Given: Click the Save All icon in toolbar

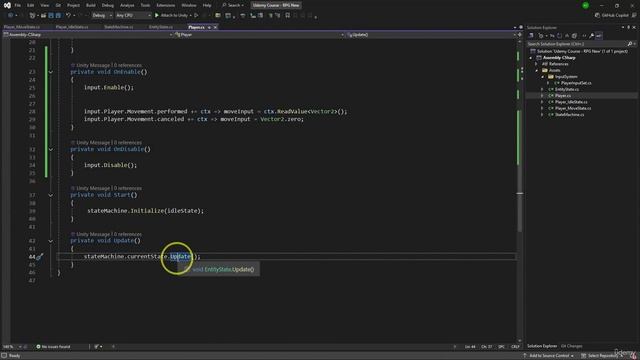Looking at the screenshot, I should pyautogui.click(x=58, y=16).
